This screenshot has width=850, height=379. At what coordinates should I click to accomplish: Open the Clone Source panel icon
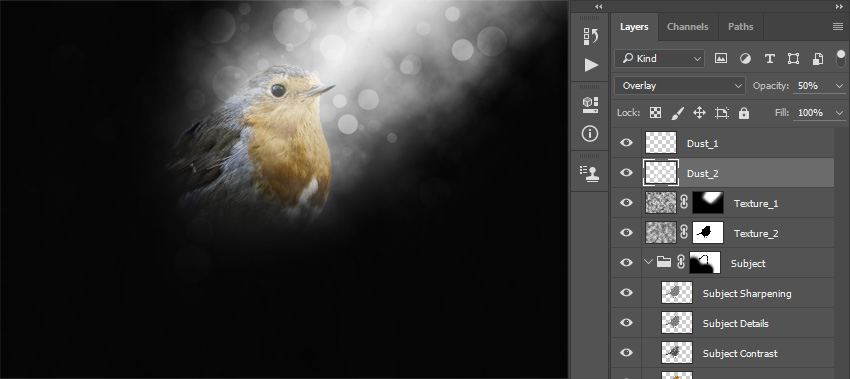tap(590, 174)
